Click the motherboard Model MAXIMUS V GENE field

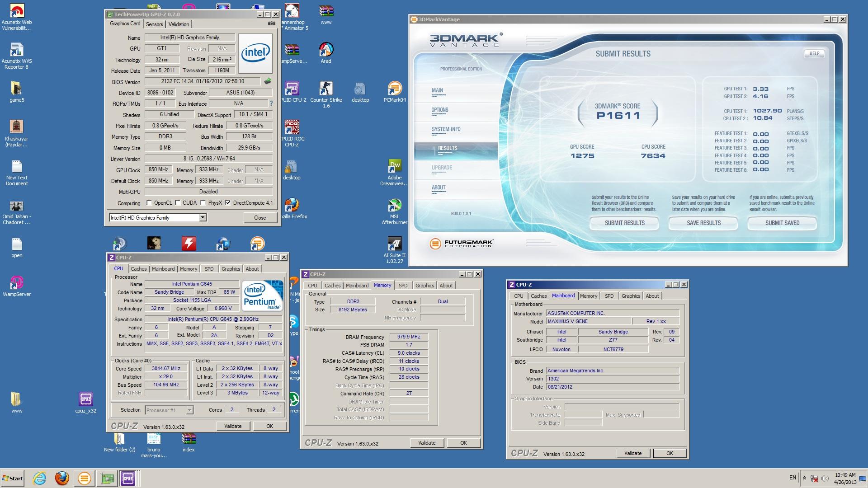tap(588, 322)
